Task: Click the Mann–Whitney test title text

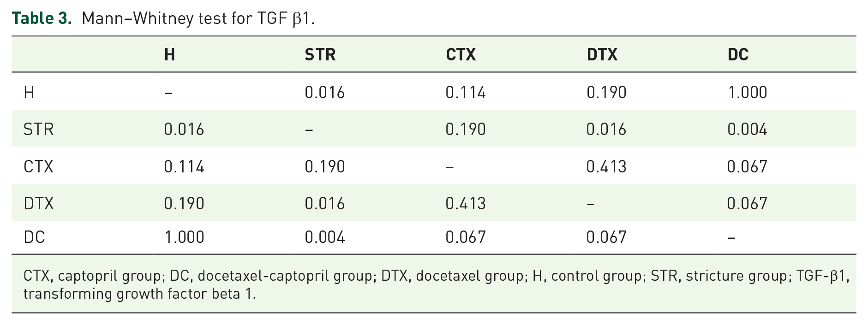Action: pos(198,18)
